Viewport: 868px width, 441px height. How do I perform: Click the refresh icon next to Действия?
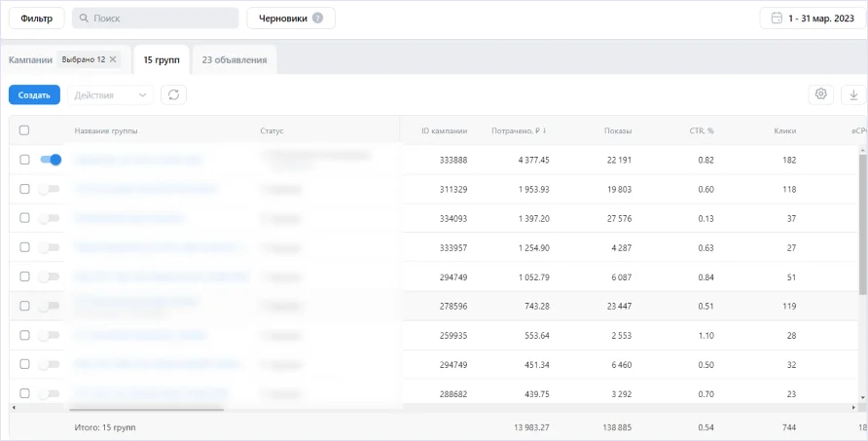[173, 94]
